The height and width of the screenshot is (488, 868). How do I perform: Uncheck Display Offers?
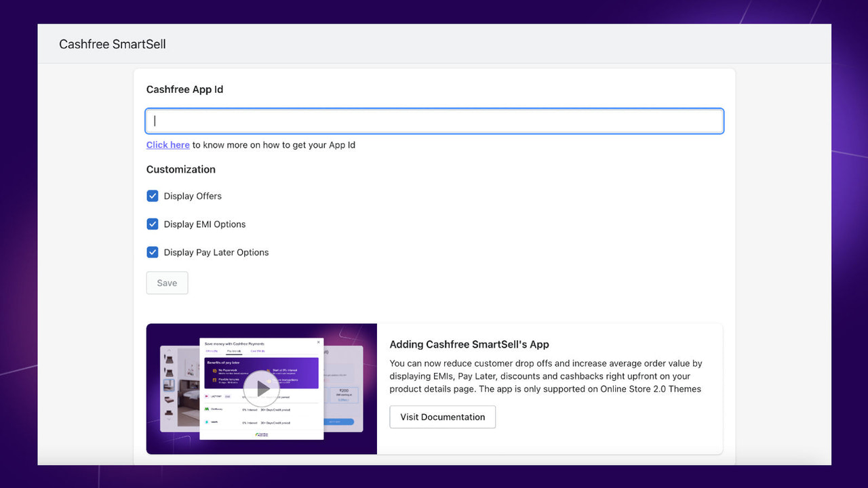coord(153,196)
